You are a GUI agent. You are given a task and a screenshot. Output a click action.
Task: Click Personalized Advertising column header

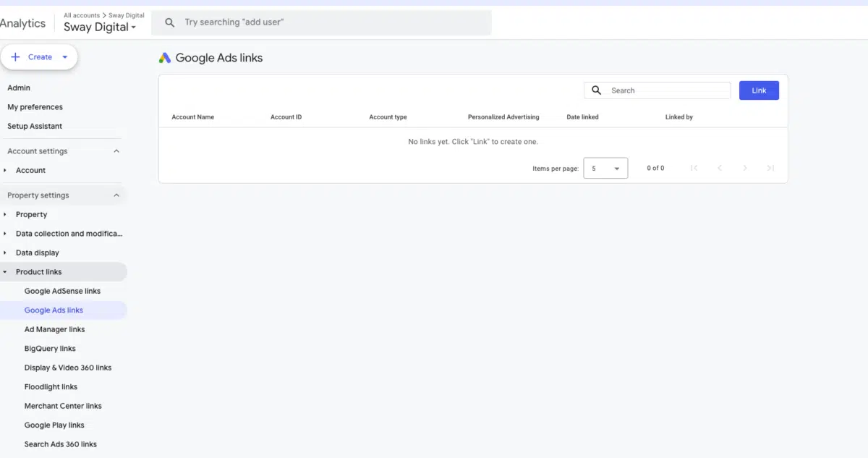tap(503, 117)
